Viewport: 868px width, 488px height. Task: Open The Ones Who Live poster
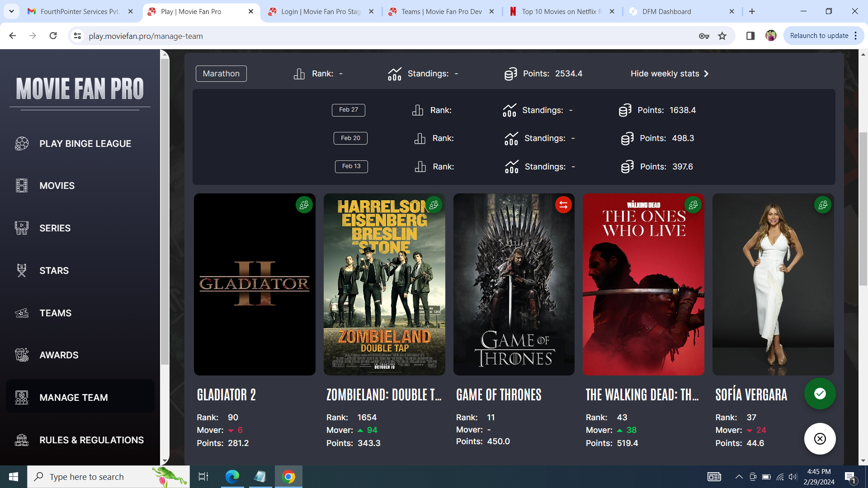(643, 285)
